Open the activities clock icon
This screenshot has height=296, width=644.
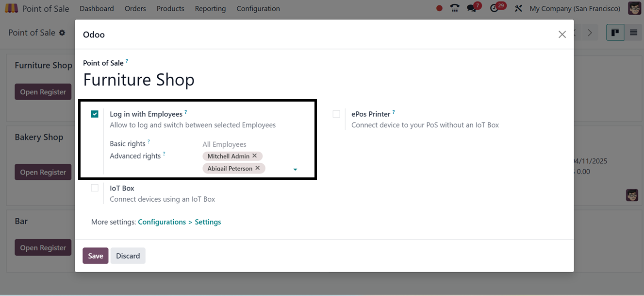[495, 8]
